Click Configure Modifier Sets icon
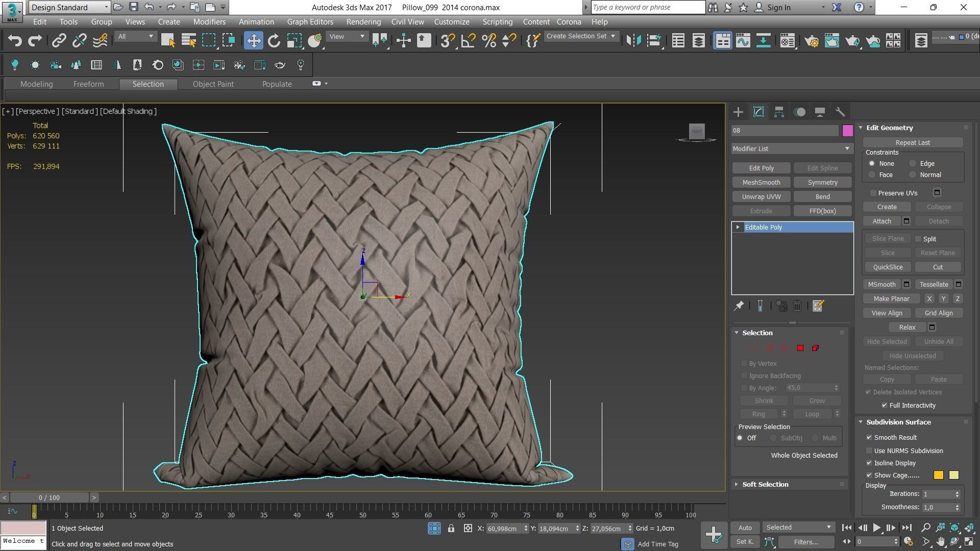980x551 pixels. (818, 306)
